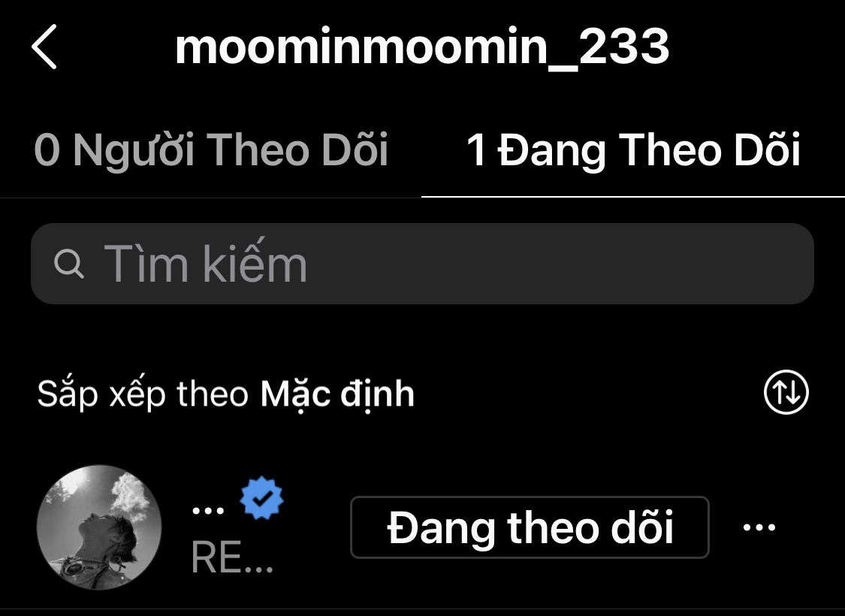
Task: Tap the bold Mặc định sort value
Action: [337, 394]
